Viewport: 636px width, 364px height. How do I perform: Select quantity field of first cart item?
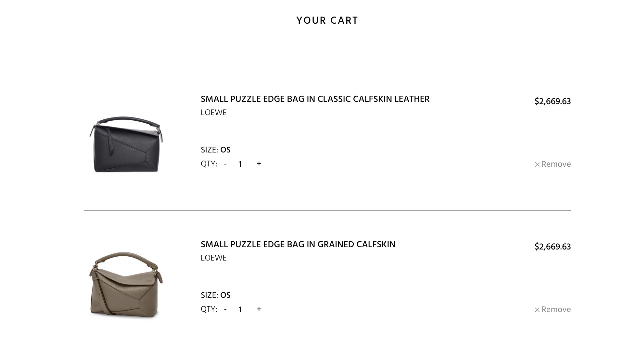coord(240,164)
